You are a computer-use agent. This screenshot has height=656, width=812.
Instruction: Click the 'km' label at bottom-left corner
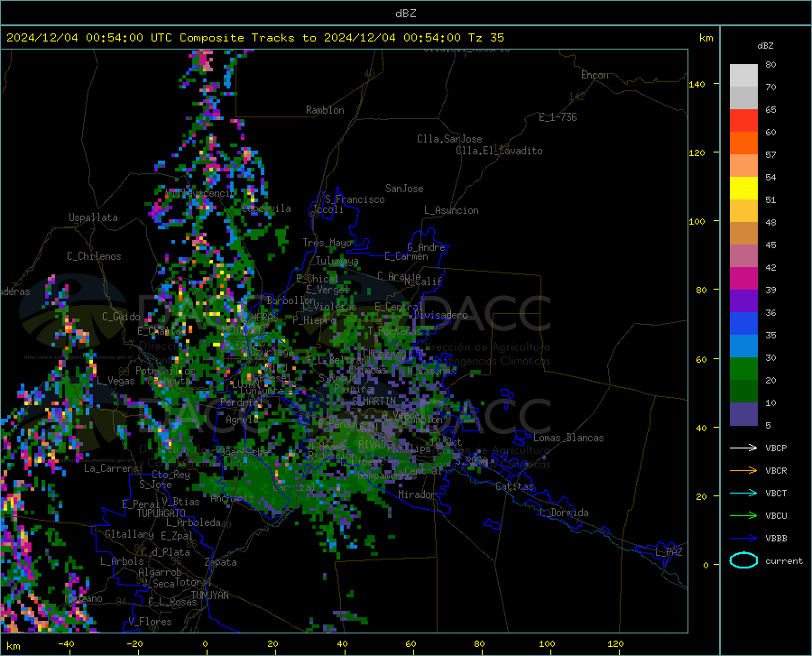coord(13,646)
